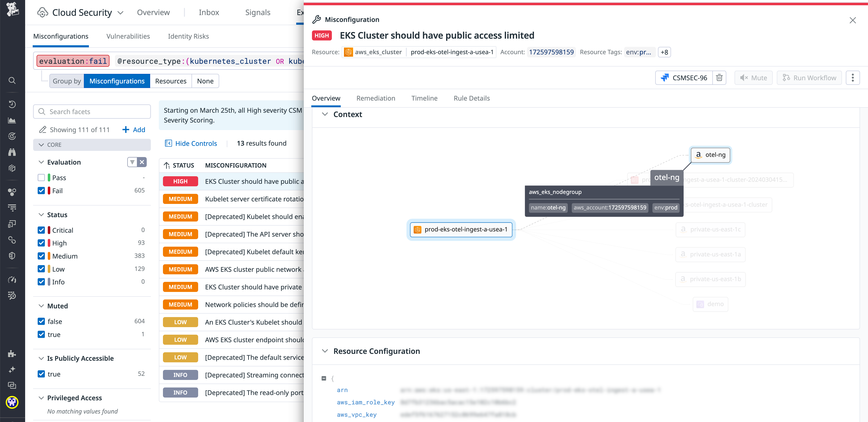
Task: Click the aws_eks_cluster resource type icon
Action: [349, 52]
